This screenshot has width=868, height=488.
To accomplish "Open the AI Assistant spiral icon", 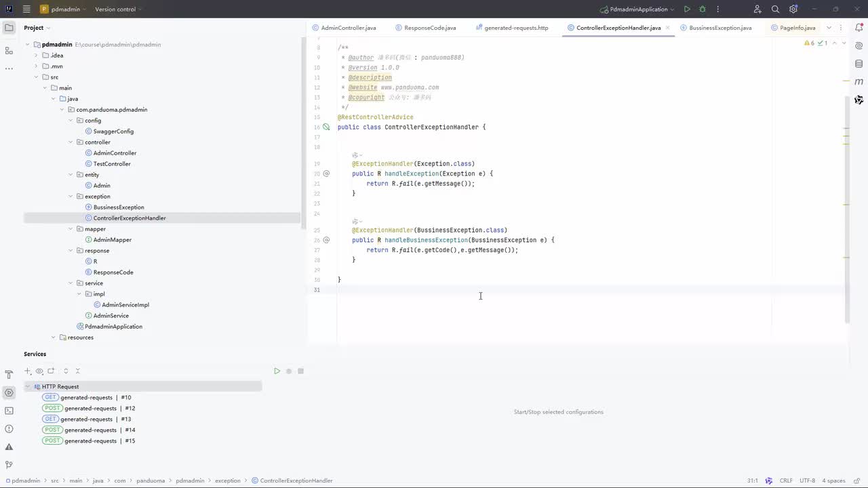I will [x=859, y=46].
